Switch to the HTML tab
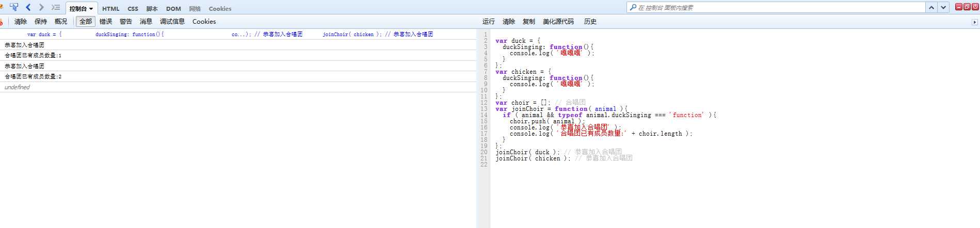 pyautogui.click(x=110, y=9)
